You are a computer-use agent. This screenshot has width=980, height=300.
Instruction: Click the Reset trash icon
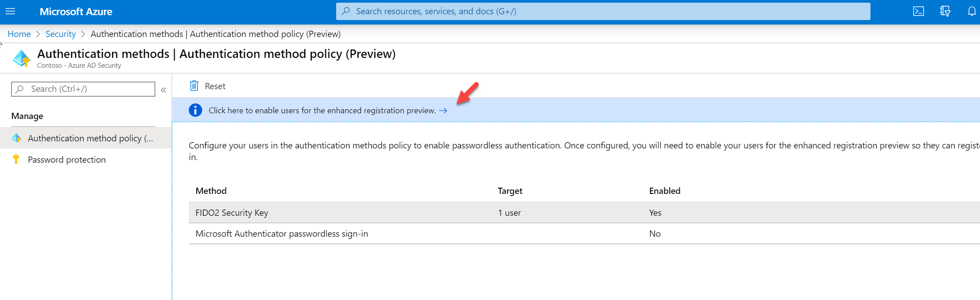click(x=194, y=86)
